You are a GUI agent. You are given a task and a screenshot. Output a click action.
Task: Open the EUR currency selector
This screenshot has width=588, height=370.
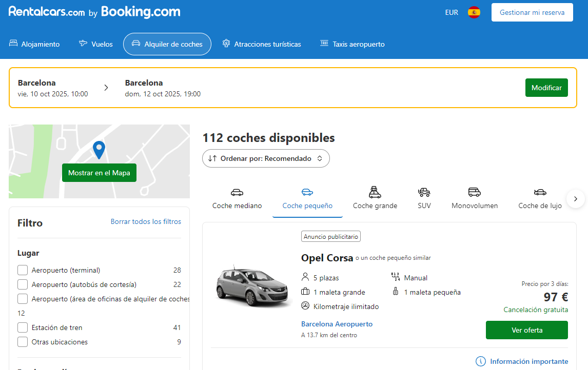point(452,12)
